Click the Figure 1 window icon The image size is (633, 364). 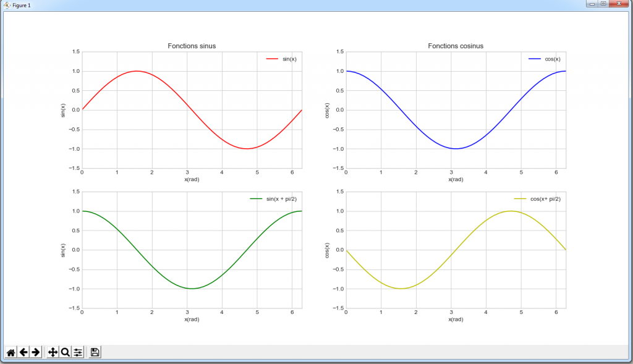(7, 5)
